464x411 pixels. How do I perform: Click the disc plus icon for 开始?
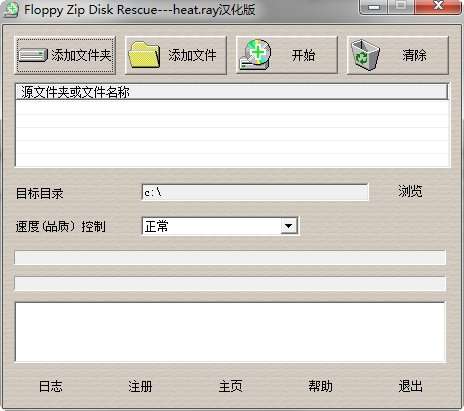[256, 55]
